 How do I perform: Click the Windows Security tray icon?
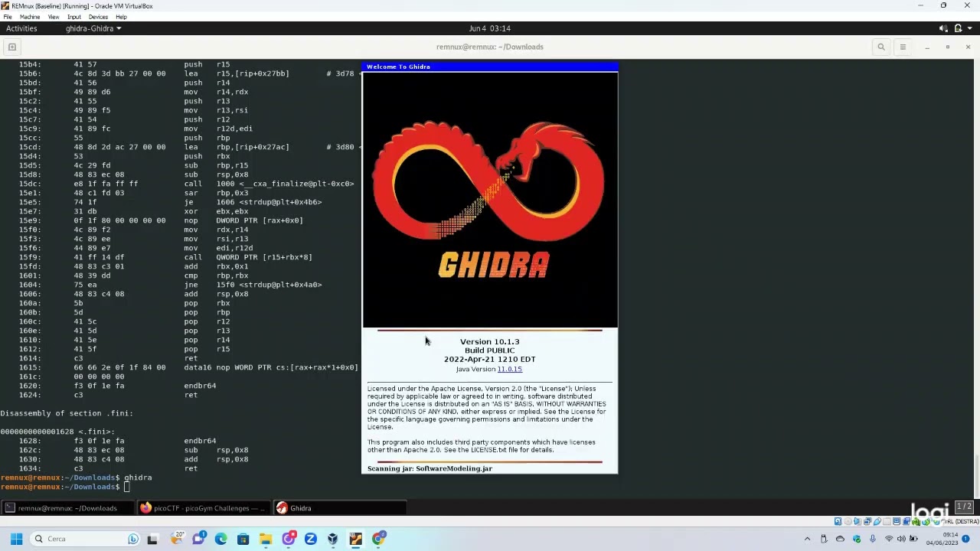pos(857,539)
